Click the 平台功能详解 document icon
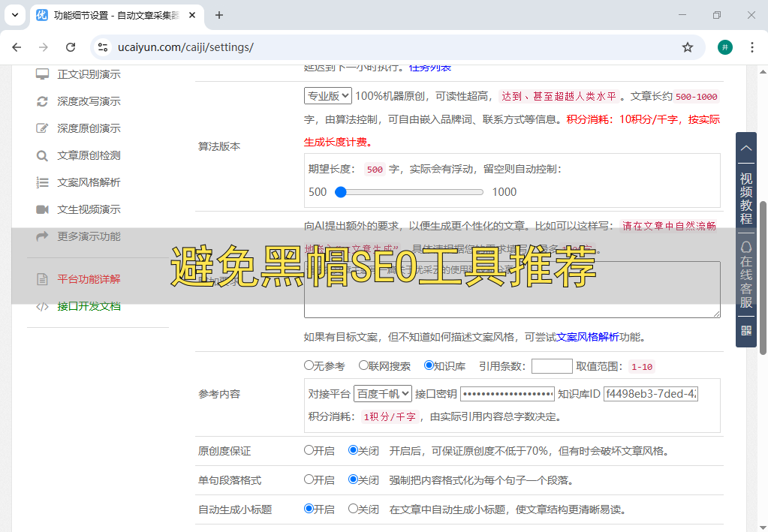 [42, 279]
